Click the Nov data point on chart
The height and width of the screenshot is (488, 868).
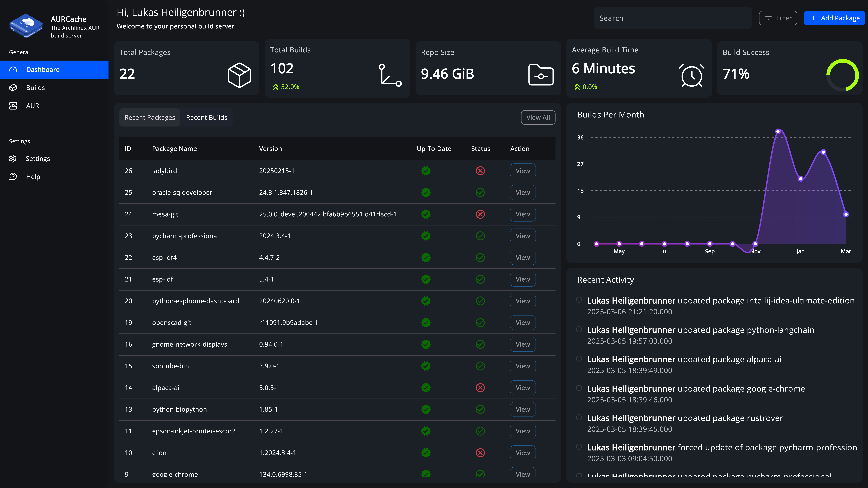(x=755, y=244)
